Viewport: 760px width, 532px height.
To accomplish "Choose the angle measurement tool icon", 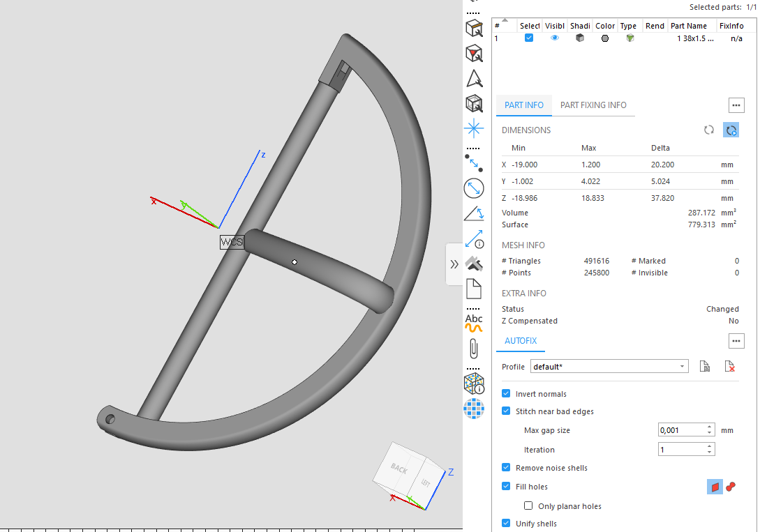I will [x=474, y=213].
